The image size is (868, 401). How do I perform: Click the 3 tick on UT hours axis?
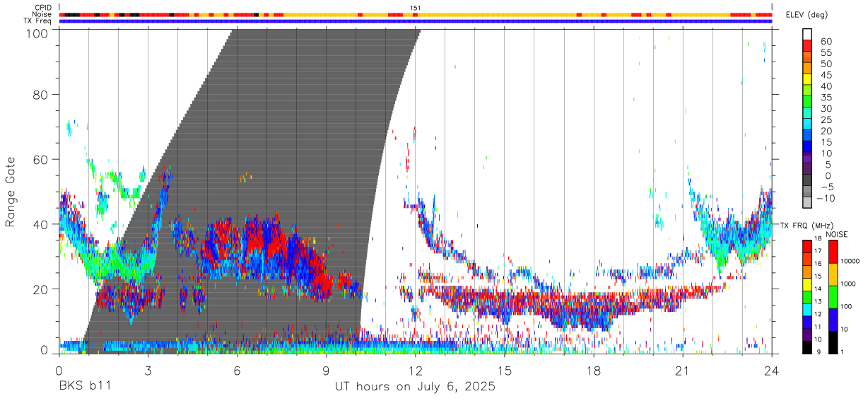pyautogui.click(x=148, y=370)
